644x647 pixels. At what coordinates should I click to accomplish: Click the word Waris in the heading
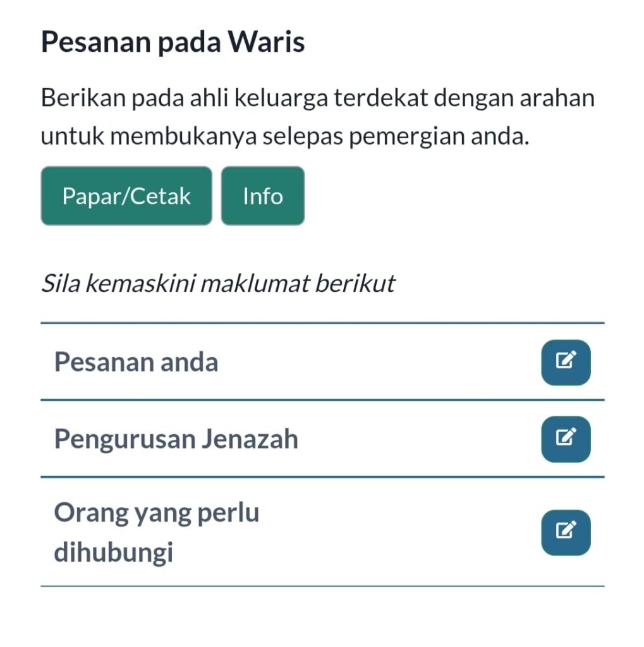click(266, 42)
